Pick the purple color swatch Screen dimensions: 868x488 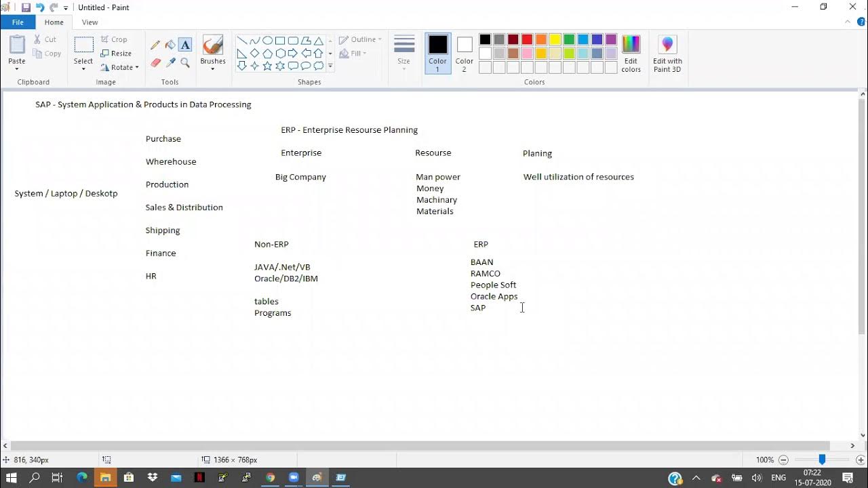(611, 40)
